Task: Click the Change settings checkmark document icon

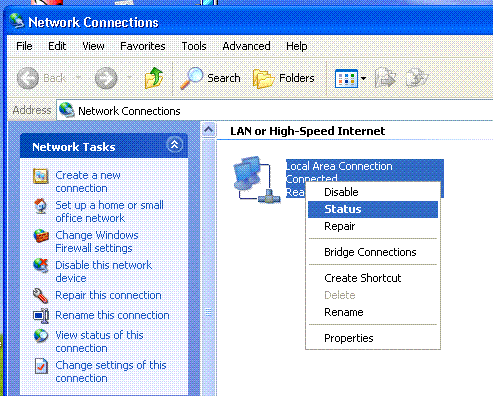Action: (41, 366)
